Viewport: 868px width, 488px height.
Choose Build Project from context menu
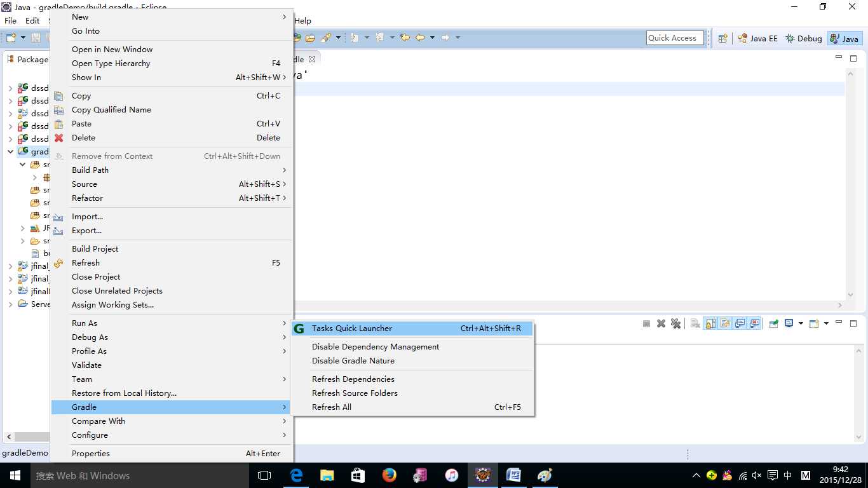click(172, 249)
